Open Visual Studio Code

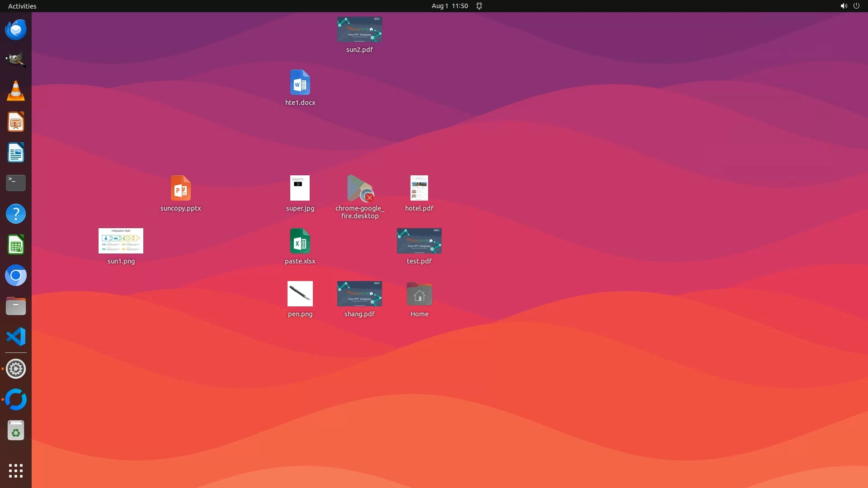point(16,337)
